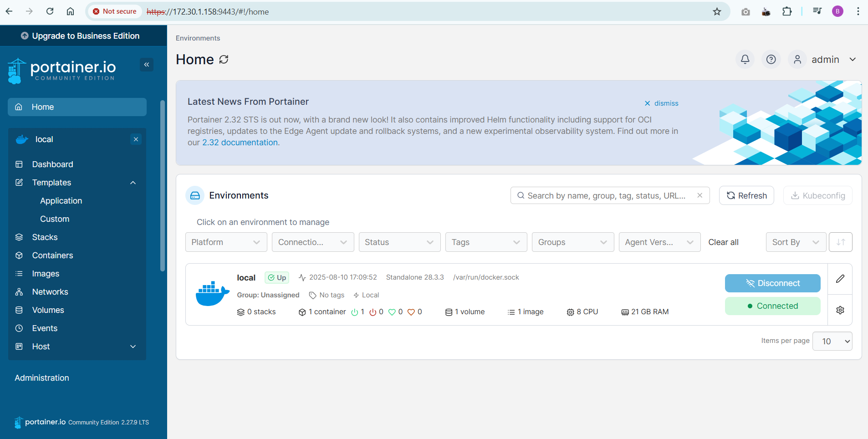
Task: Go to Home in the sidebar
Action: tap(77, 107)
